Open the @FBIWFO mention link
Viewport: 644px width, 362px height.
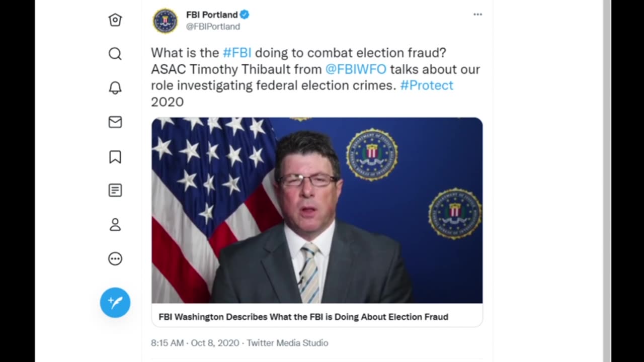(356, 69)
